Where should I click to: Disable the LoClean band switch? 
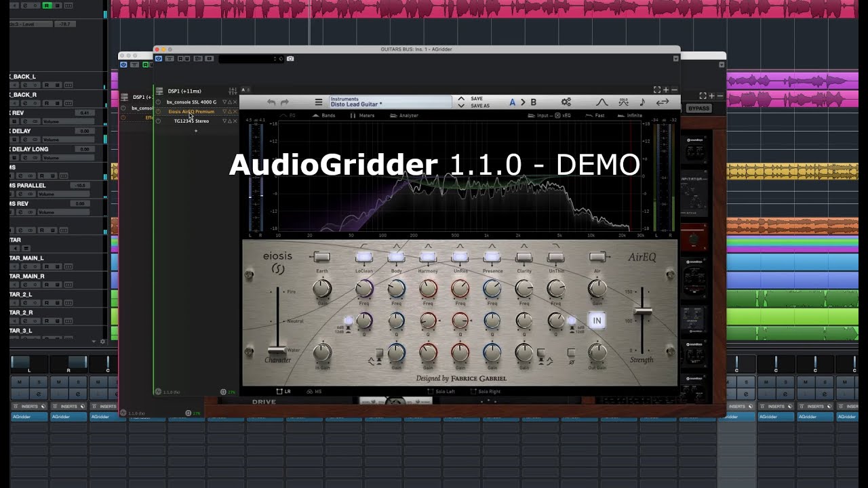[364, 257]
